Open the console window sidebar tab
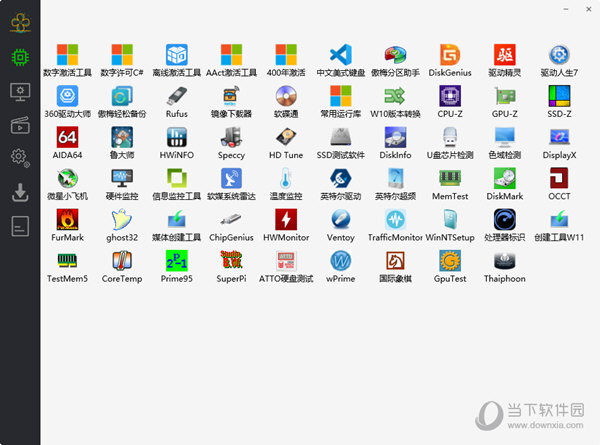600x445 pixels. coord(20,226)
